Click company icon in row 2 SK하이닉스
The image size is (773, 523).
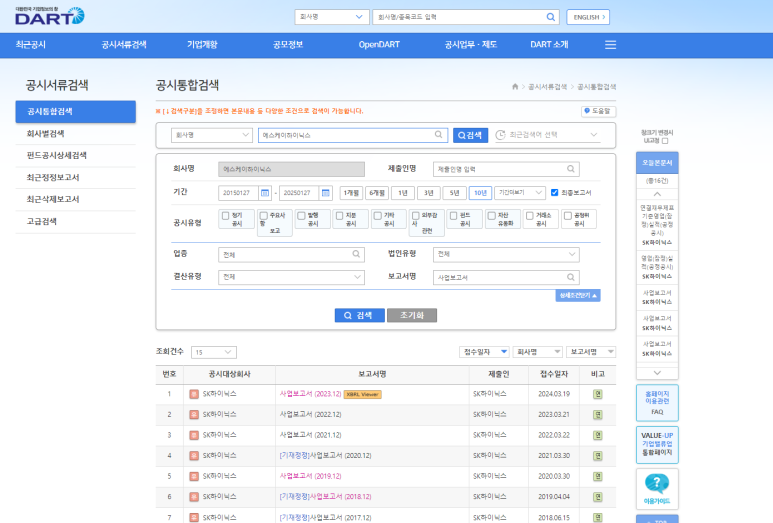pyautogui.click(x=194, y=415)
